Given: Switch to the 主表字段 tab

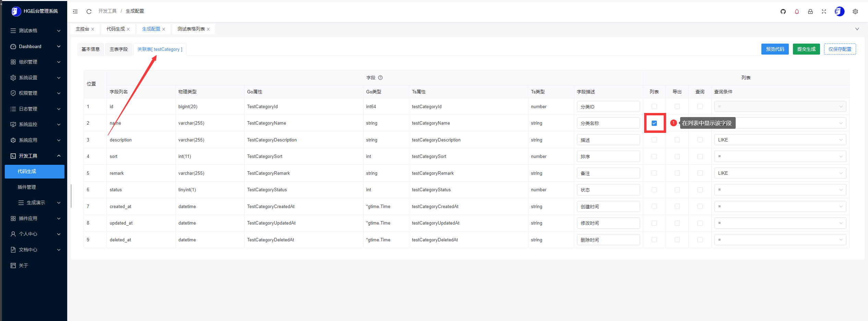Looking at the screenshot, I should click(x=119, y=49).
